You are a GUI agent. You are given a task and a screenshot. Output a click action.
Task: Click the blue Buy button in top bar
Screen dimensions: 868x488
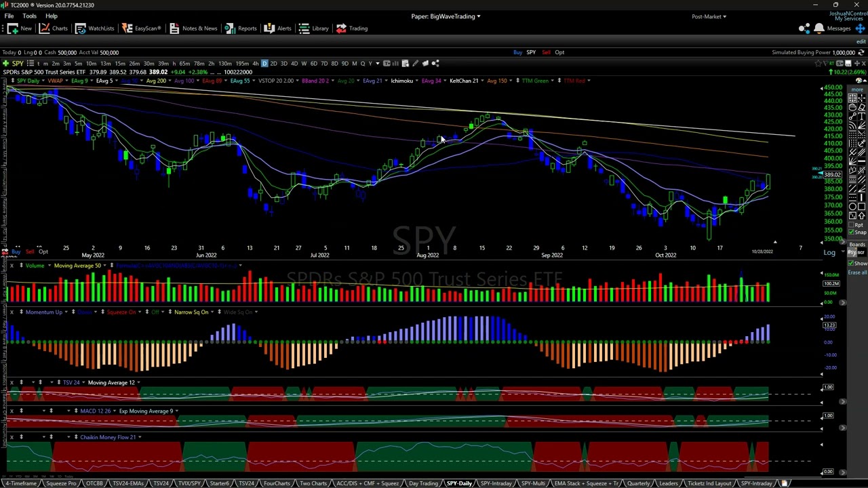pyautogui.click(x=517, y=52)
